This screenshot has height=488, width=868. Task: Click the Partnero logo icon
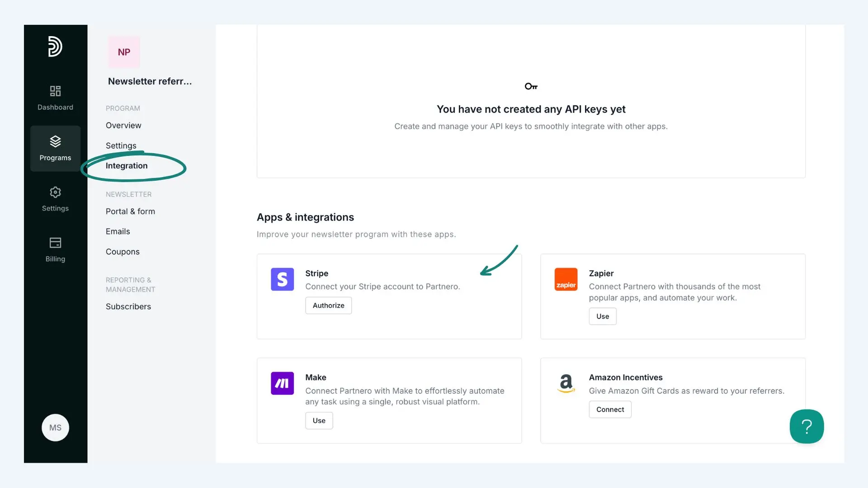(55, 46)
